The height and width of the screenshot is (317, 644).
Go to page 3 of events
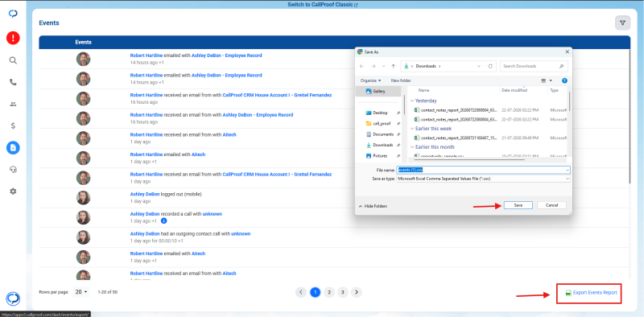342,292
